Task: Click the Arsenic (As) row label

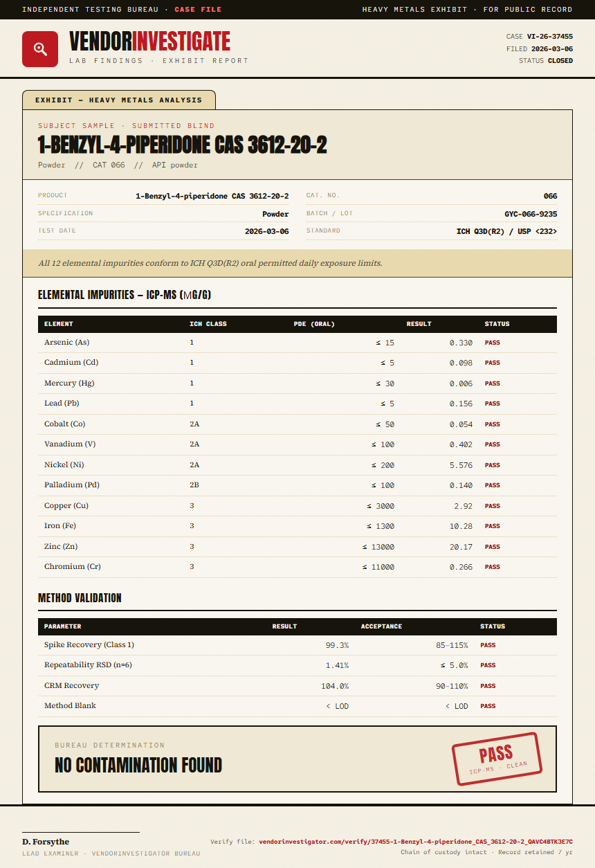Action: click(66, 343)
